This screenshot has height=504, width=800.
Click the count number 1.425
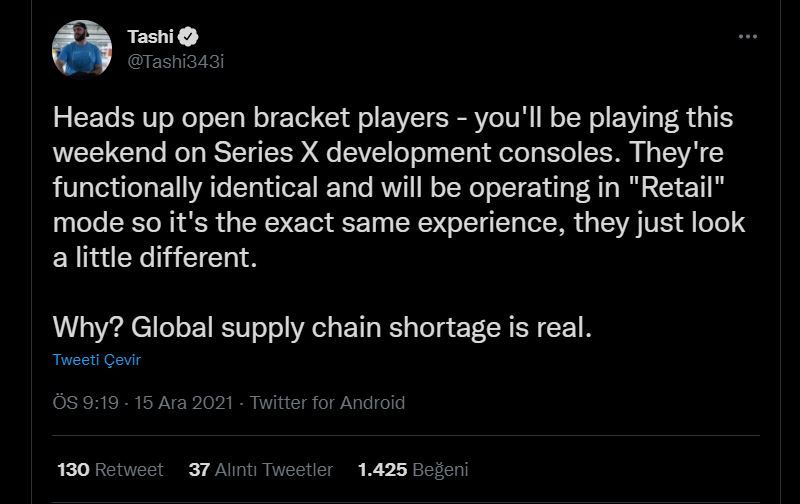click(x=382, y=470)
